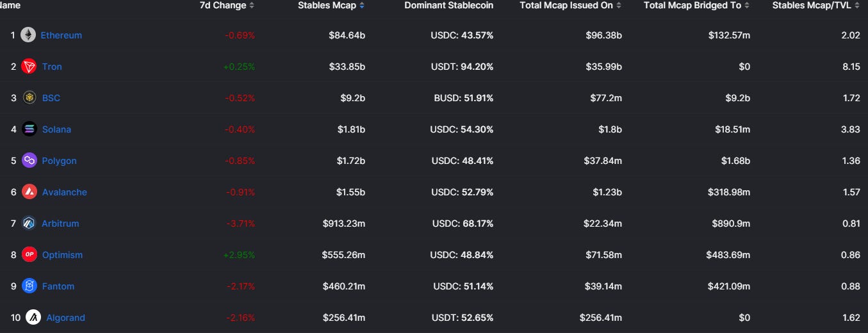
Task: Sort by Total Mcap Issued On
Action: point(568,6)
